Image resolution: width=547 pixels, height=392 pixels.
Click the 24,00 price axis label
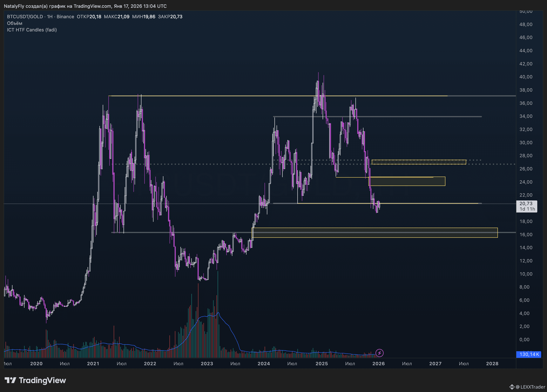[526, 182]
